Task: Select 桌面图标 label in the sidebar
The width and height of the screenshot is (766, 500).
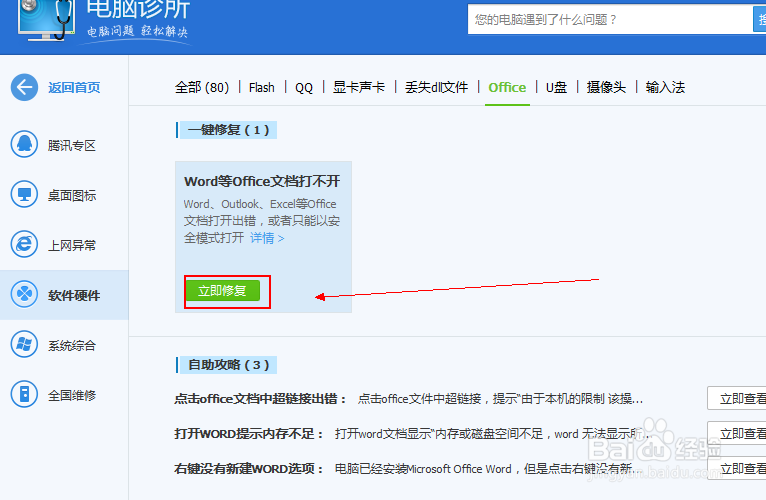Action: click(x=72, y=196)
